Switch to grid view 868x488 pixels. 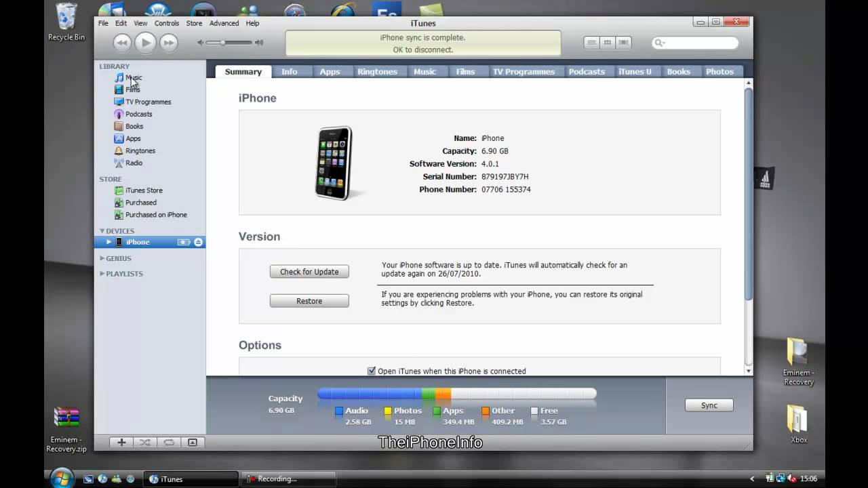[x=608, y=43]
